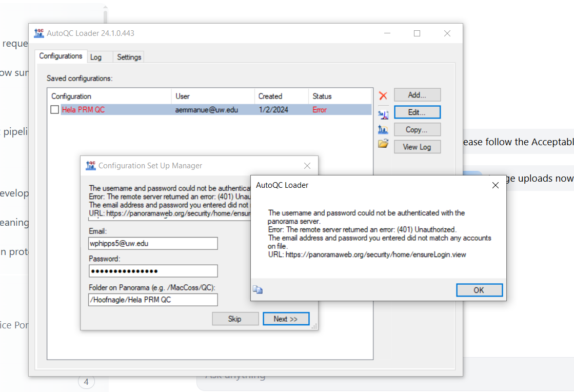Tick the Hela PRM QC configuration checkbox

pyautogui.click(x=54, y=109)
